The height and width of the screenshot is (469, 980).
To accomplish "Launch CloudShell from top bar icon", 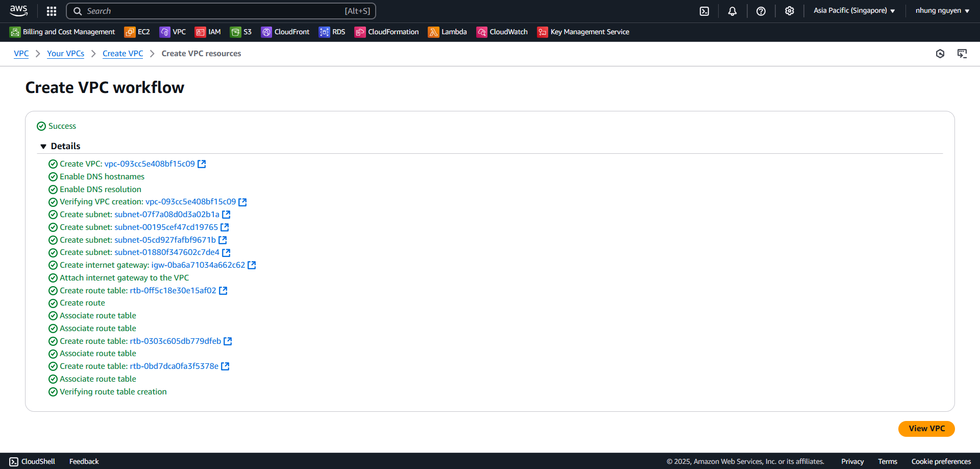I will 704,11.
